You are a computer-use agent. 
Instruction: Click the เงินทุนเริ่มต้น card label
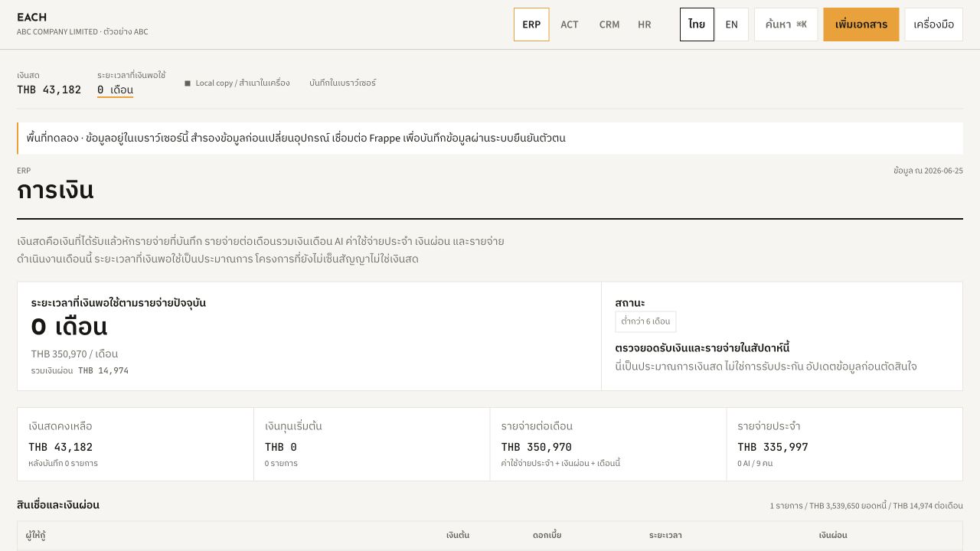pos(293,426)
